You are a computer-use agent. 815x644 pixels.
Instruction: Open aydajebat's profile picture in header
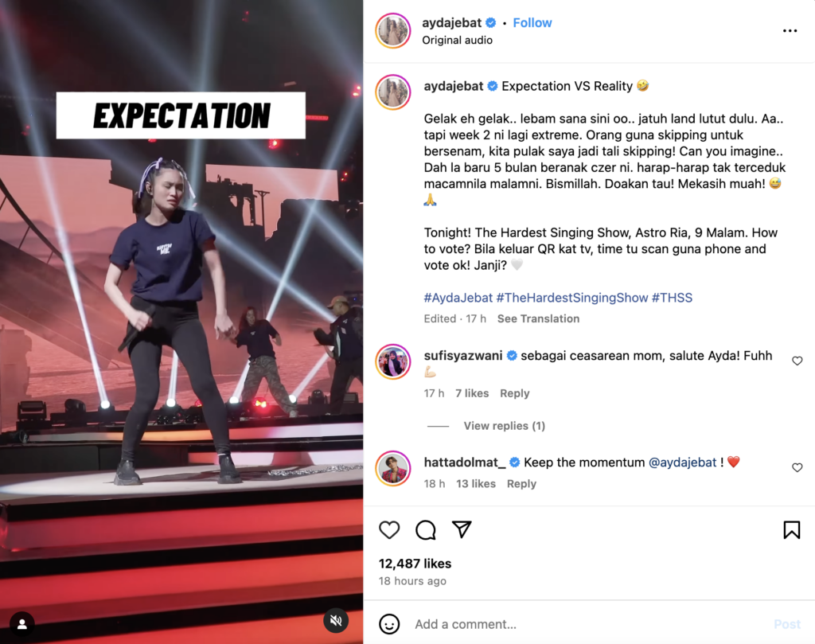(x=393, y=31)
